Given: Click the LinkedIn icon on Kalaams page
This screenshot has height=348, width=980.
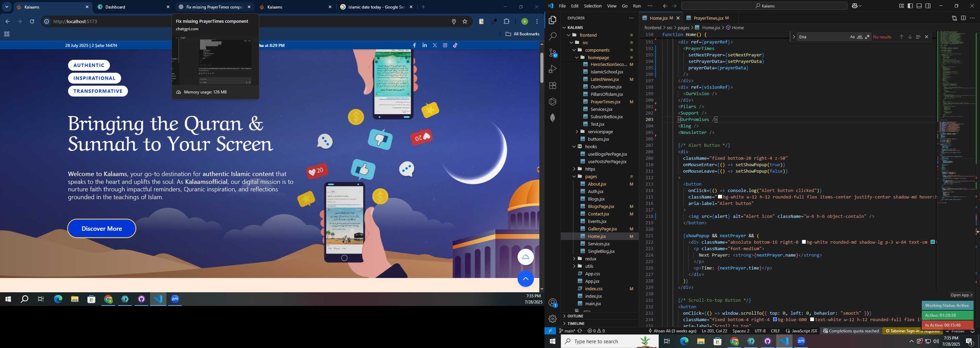Looking at the screenshot, I should [x=425, y=45].
